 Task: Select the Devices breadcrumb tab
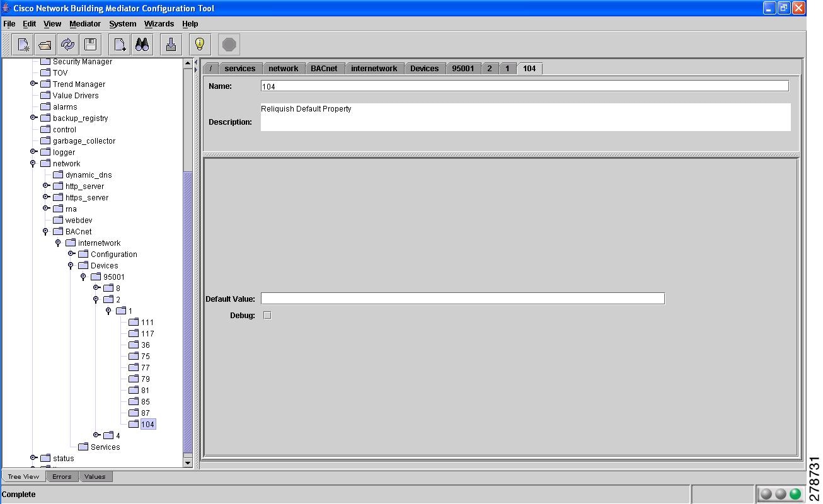pos(425,69)
